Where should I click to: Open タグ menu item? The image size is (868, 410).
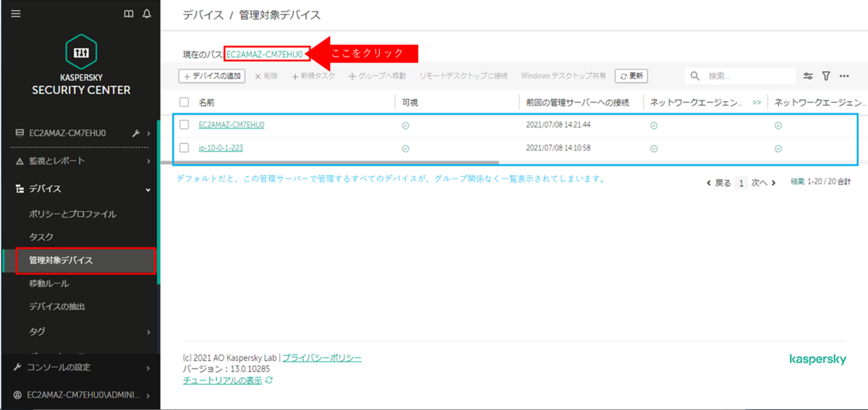click(37, 331)
